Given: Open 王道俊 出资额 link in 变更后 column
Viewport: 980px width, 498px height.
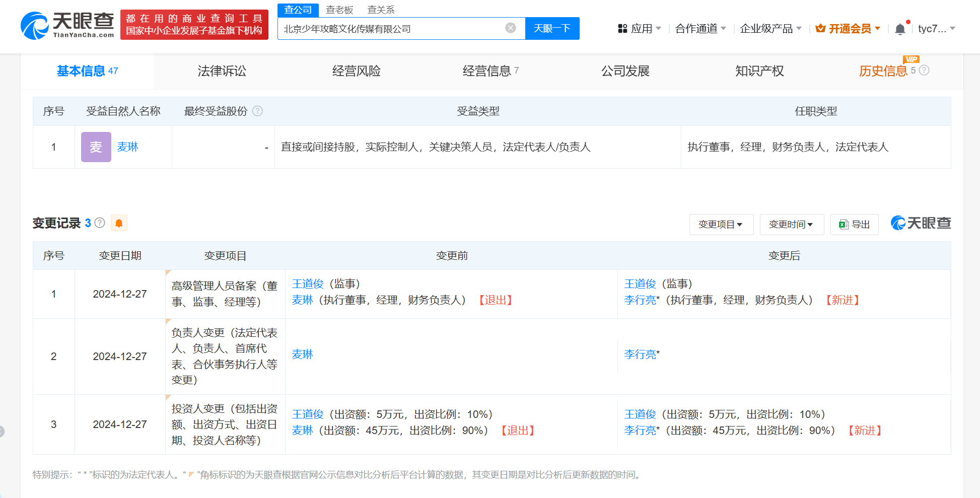Looking at the screenshot, I should 640,414.
